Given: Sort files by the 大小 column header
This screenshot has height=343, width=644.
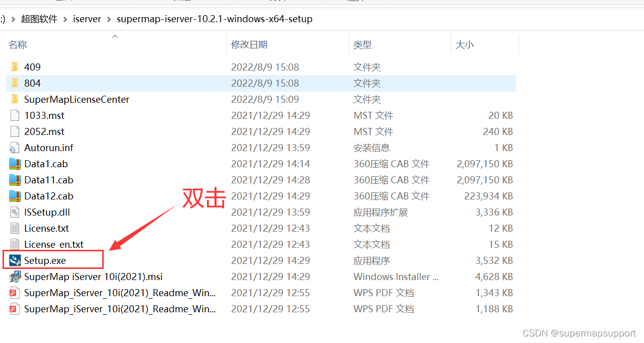Looking at the screenshot, I should pyautogui.click(x=464, y=44).
